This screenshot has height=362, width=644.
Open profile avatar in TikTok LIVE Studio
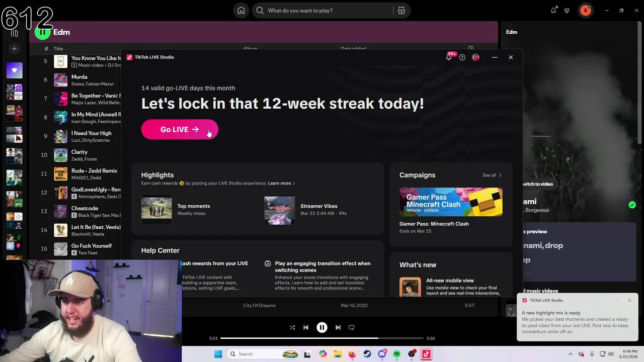475,57
